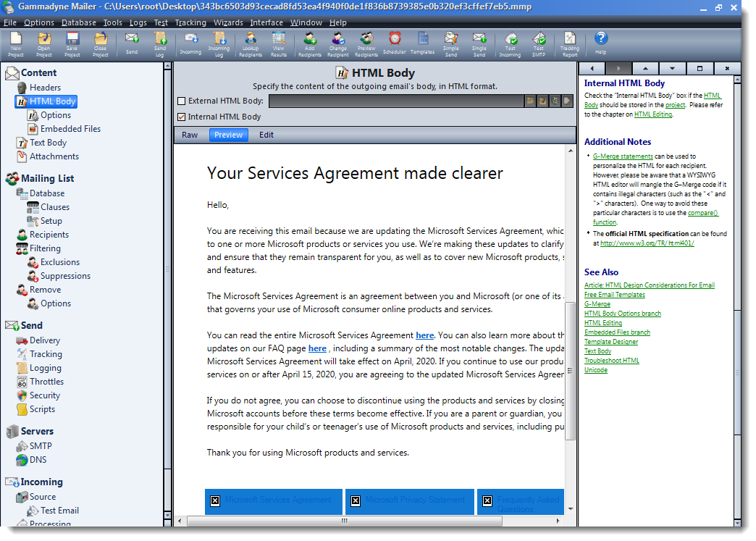Enable the External HTML Body checkbox
The width and height of the screenshot is (756, 541).
[181, 101]
